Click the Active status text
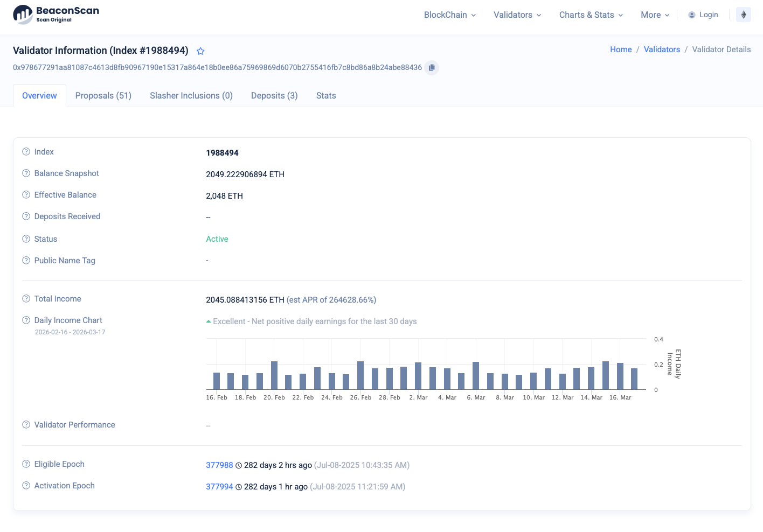The image size is (763, 532). tap(217, 239)
